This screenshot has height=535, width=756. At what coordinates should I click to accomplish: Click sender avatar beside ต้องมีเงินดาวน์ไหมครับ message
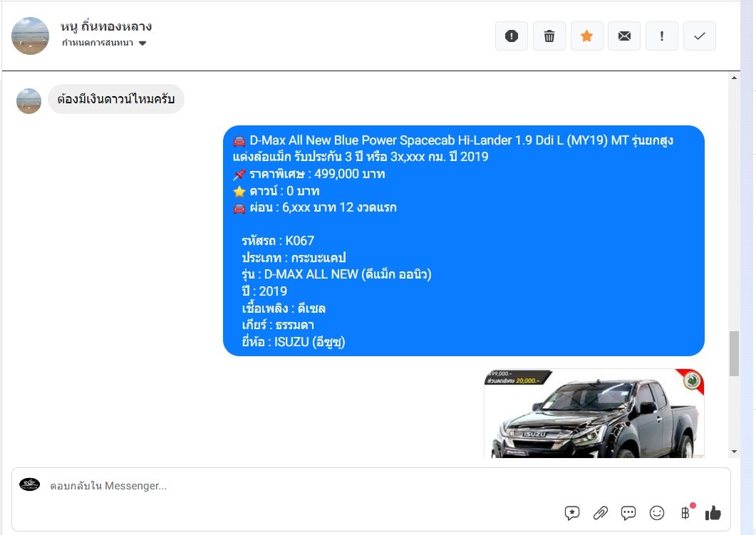(29, 100)
